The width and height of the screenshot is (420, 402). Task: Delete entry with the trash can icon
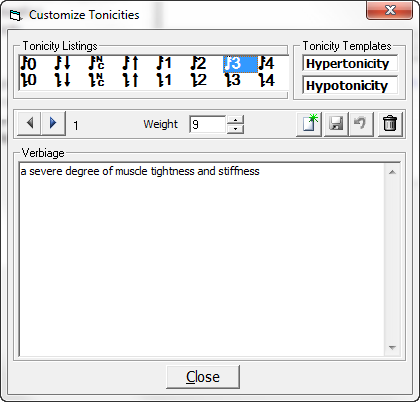[x=390, y=124]
